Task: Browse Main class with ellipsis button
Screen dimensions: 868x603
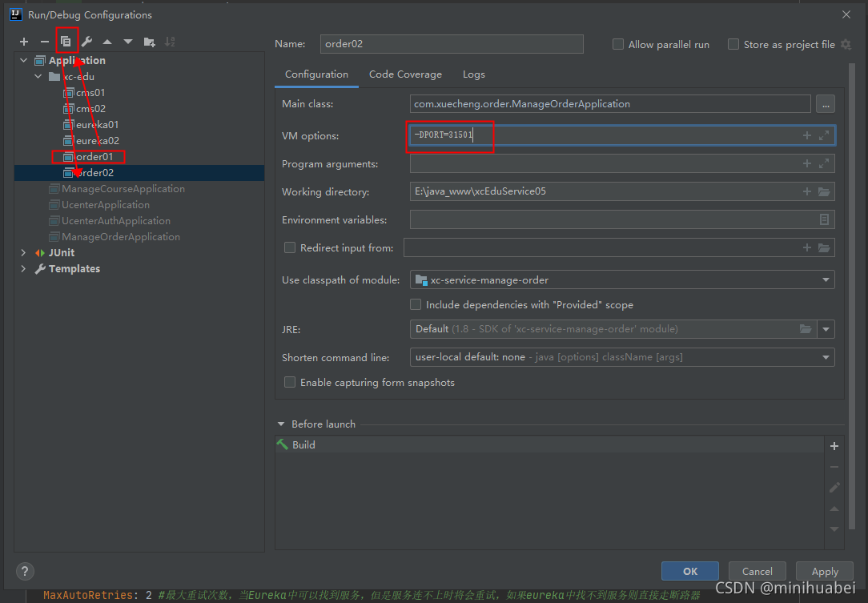Action: pos(826,104)
